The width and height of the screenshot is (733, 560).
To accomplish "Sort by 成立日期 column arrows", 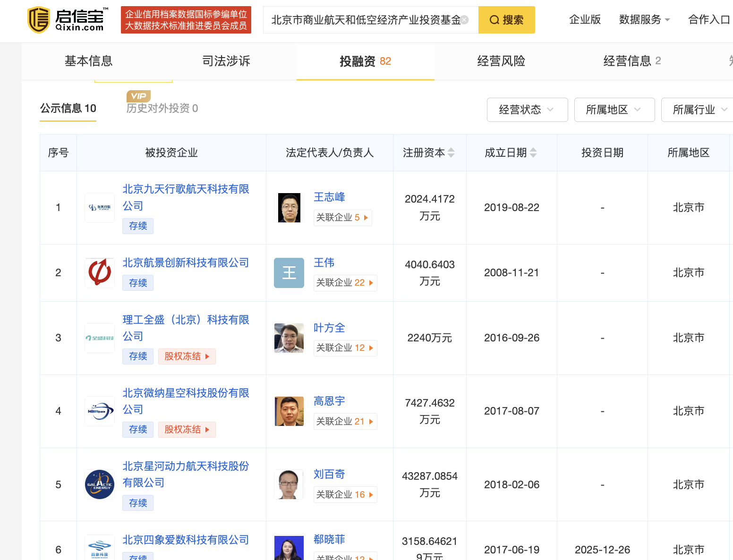I will pos(533,153).
